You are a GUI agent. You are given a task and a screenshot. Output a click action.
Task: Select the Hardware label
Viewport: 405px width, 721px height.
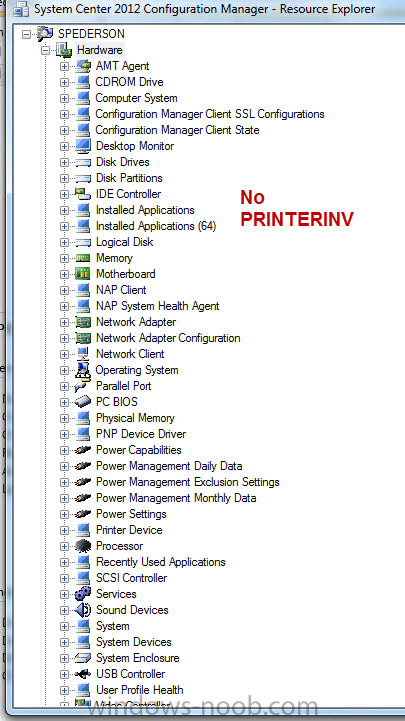99,50
